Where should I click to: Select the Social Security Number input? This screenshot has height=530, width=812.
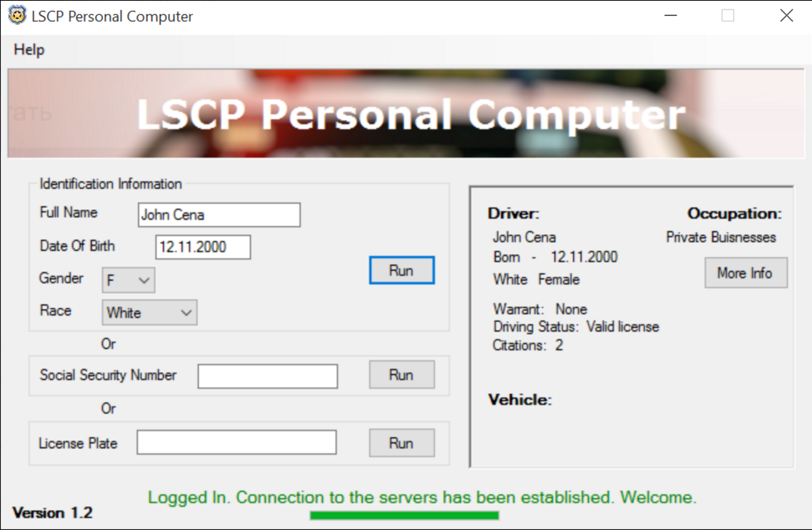tap(267, 376)
